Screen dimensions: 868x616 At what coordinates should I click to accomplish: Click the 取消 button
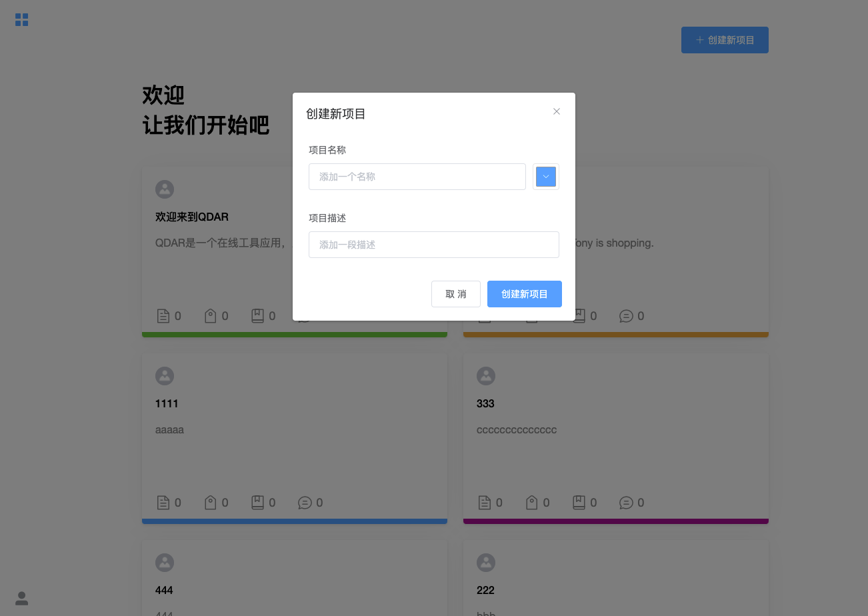[456, 294]
